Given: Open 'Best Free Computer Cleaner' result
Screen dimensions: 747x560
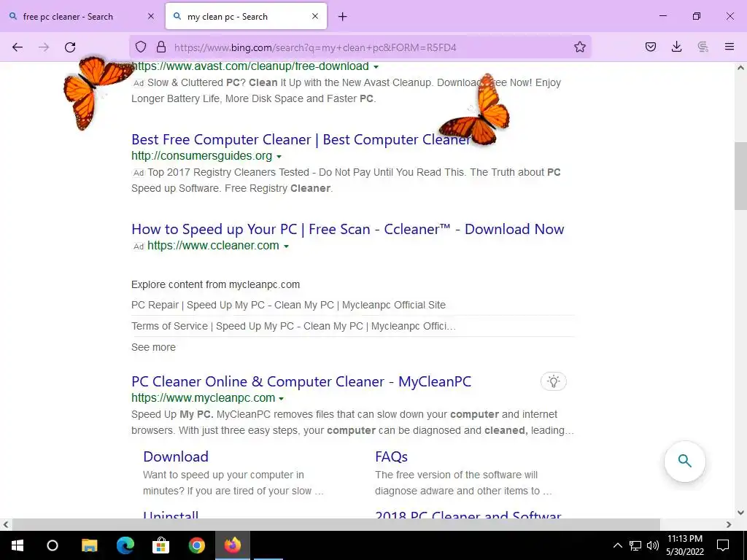Looking at the screenshot, I should pyautogui.click(x=301, y=139).
